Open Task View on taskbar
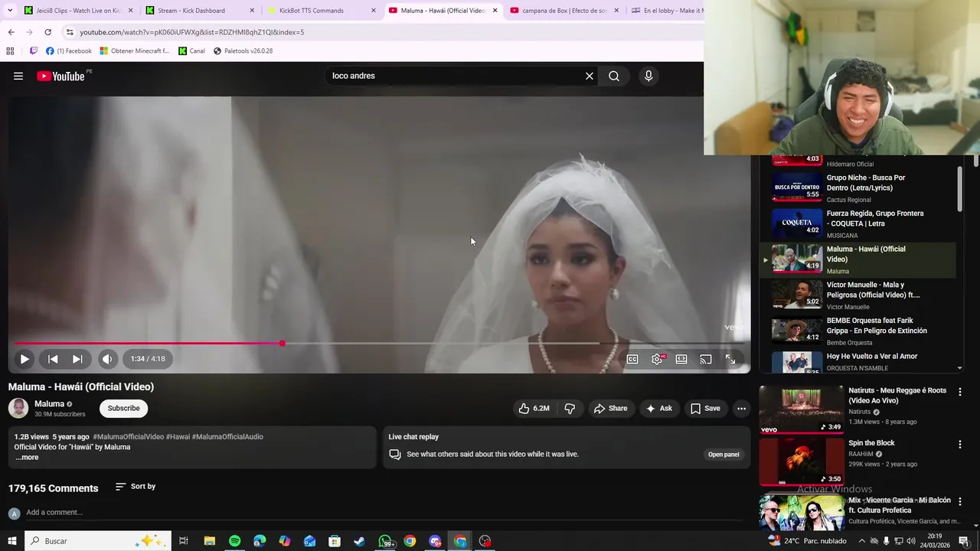The image size is (980, 551). pyautogui.click(x=184, y=541)
